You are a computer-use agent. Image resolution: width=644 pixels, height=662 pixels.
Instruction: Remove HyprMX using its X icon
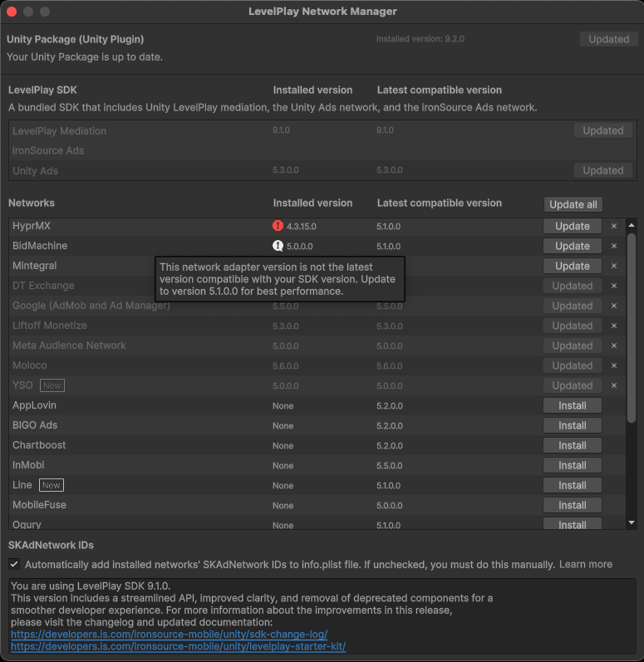[614, 226]
